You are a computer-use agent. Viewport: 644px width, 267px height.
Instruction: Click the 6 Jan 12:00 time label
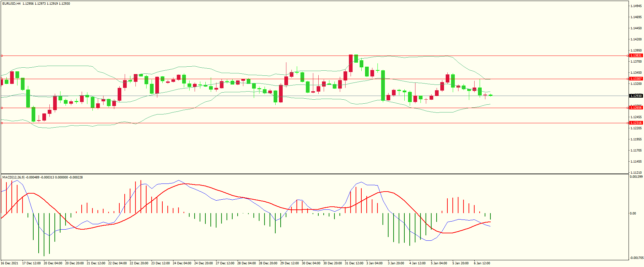(x=482, y=263)
